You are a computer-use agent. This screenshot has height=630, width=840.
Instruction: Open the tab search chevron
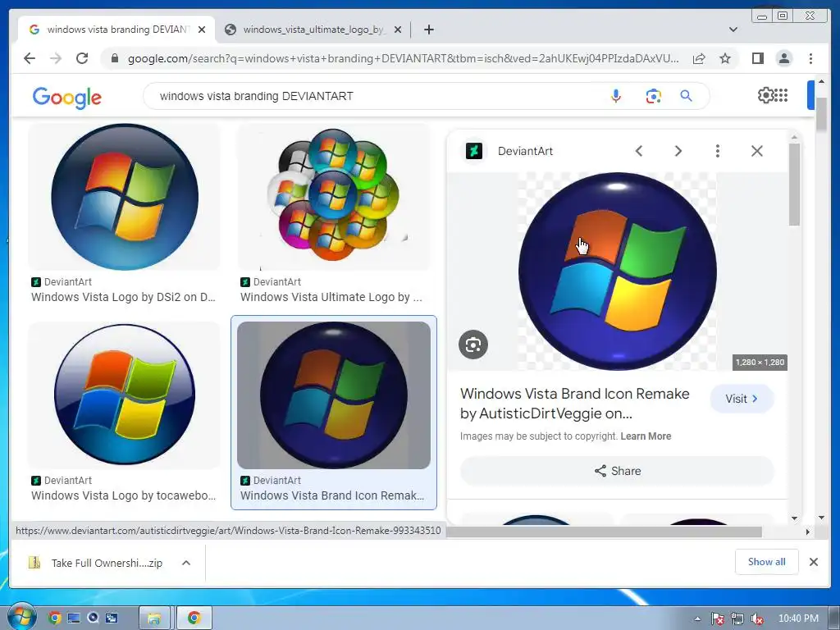733,30
